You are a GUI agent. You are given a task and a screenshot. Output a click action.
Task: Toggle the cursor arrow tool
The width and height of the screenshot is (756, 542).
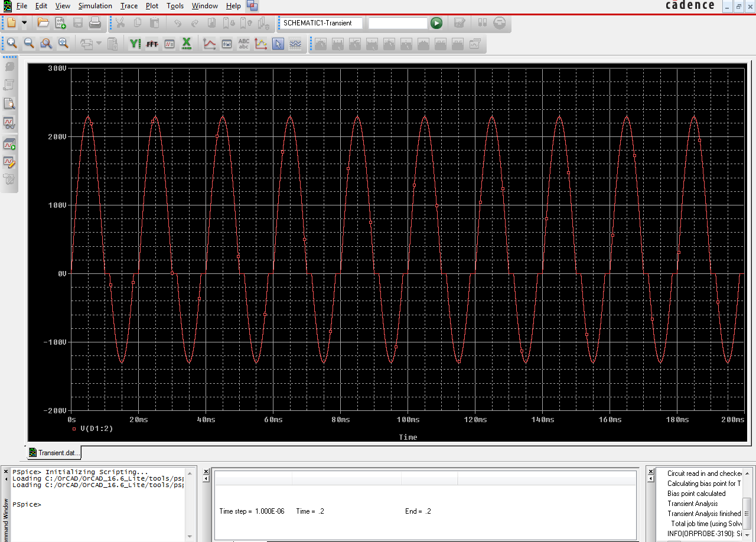pos(278,43)
